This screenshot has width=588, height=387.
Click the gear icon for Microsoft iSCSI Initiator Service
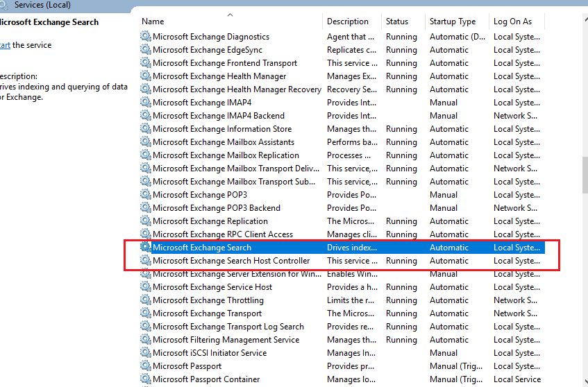pyautogui.click(x=146, y=352)
